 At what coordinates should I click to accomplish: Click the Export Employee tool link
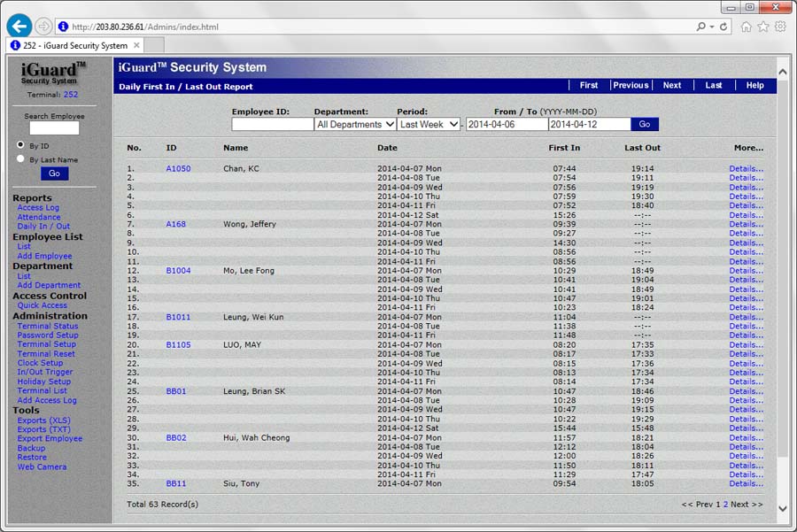[x=50, y=438]
